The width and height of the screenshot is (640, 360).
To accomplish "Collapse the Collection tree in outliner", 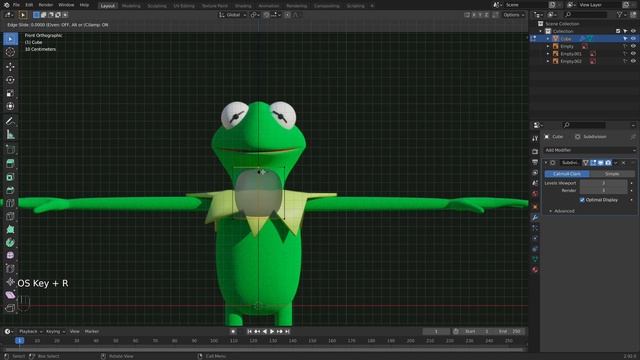I will coord(541,31).
